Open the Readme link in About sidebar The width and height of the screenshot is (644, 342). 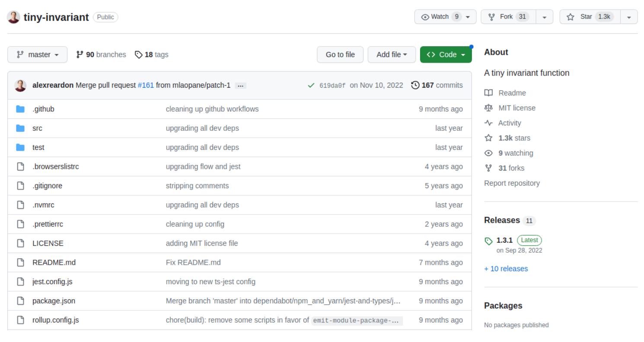[512, 93]
